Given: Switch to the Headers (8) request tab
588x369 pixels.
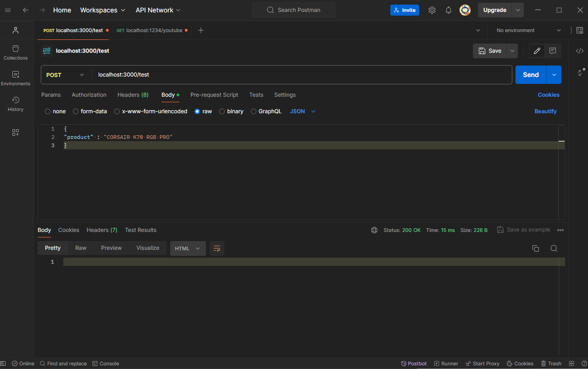Looking at the screenshot, I should click(x=133, y=95).
